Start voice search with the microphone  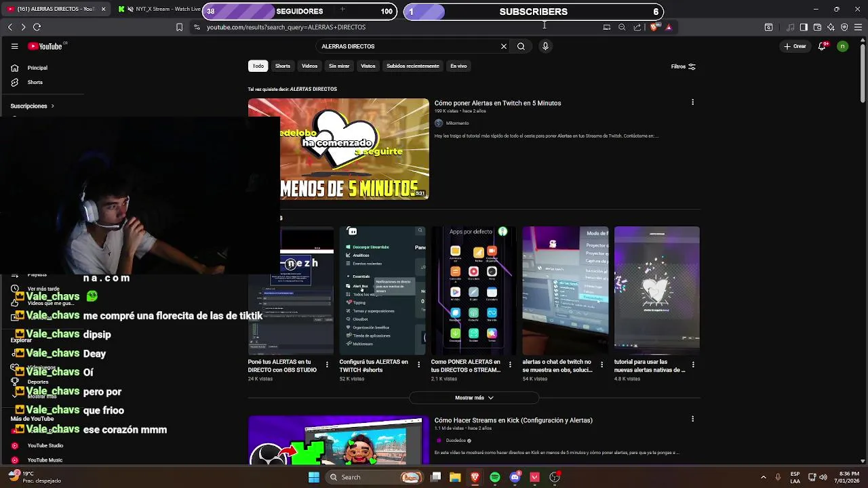pos(545,46)
